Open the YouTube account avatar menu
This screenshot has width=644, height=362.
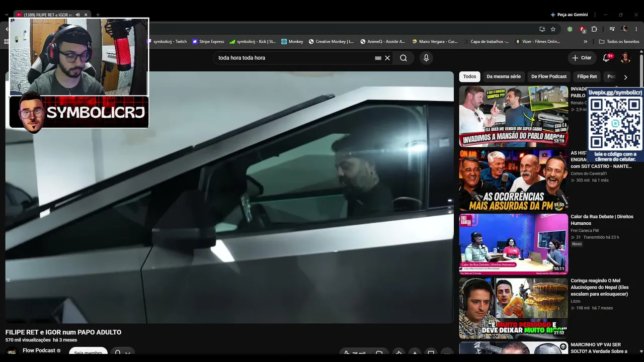(x=625, y=58)
